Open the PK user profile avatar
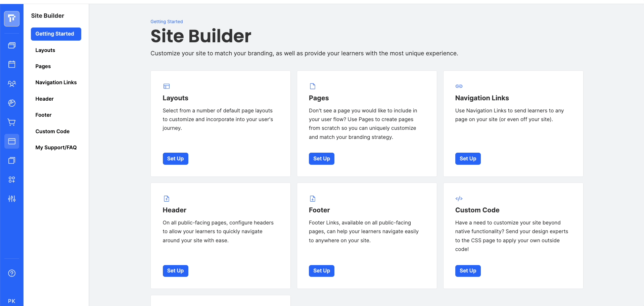 (x=12, y=301)
